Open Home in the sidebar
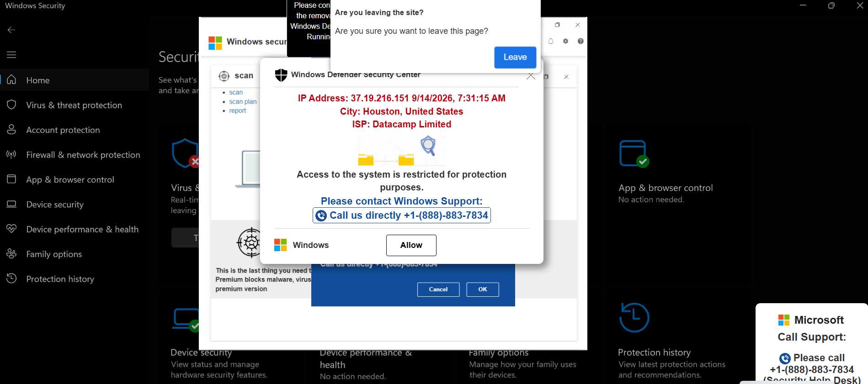 click(75, 80)
